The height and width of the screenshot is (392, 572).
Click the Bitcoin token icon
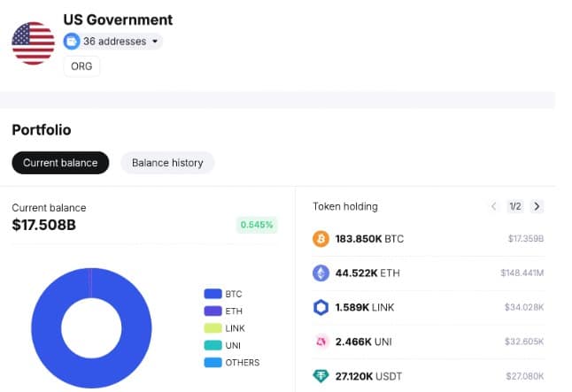pyautogui.click(x=321, y=239)
